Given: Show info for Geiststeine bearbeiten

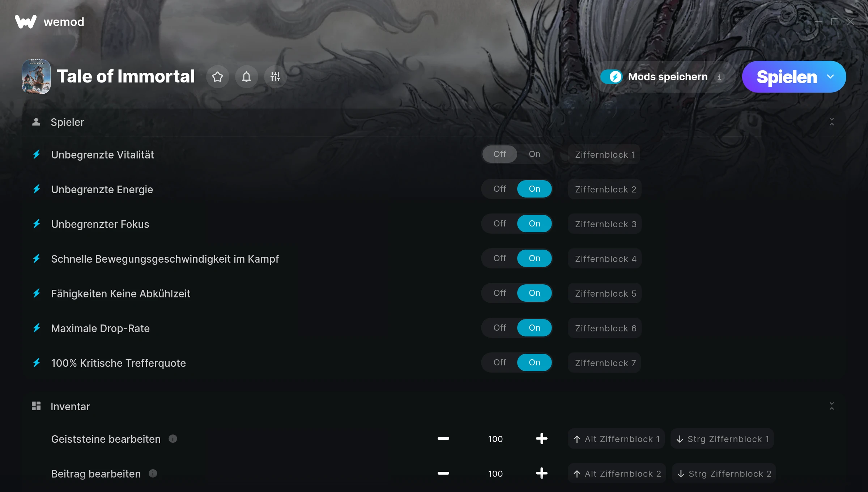Looking at the screenshot, I should [173, 439].
